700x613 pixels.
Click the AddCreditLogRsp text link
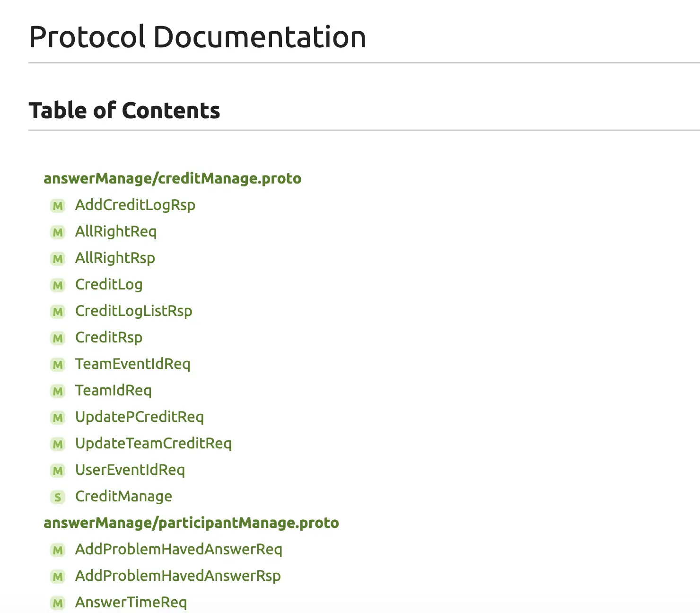[135, 205]
